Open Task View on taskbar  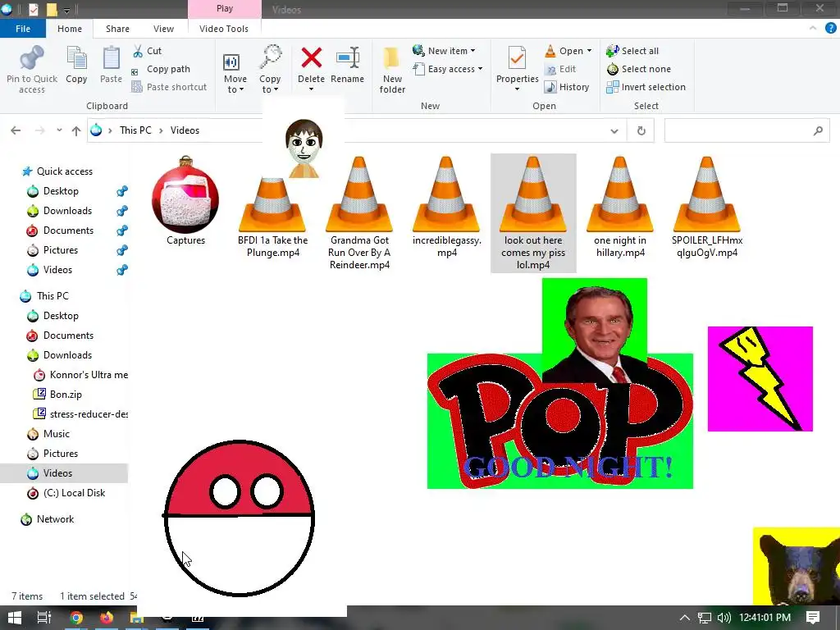point(44,618)
